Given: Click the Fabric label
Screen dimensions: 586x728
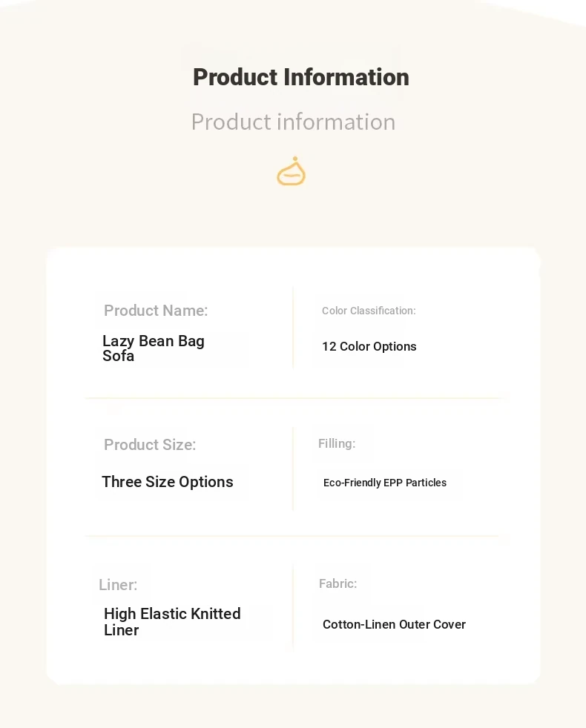Looking at the screenshot, I should pyautogui.click(x=338, y=583).
